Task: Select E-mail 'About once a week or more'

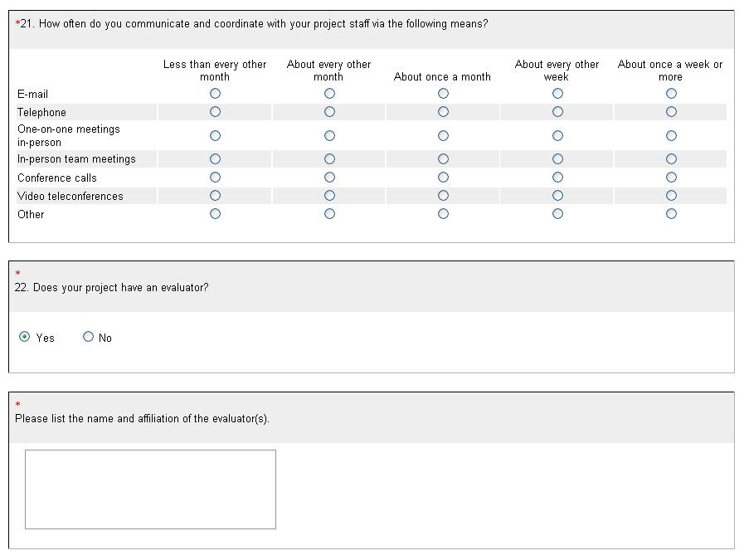Action: click(671, 94)
